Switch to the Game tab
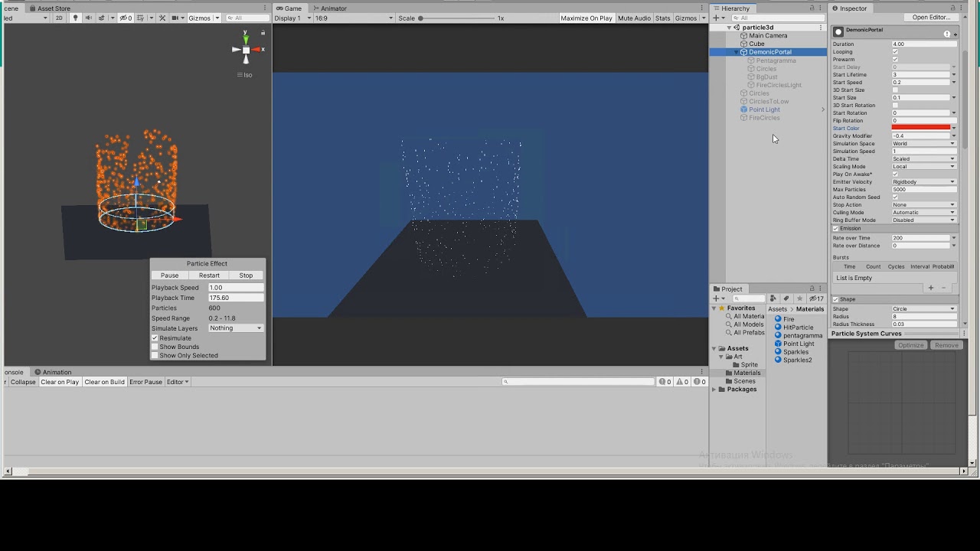Screen dimensions: 980x551 pos(289,8)
